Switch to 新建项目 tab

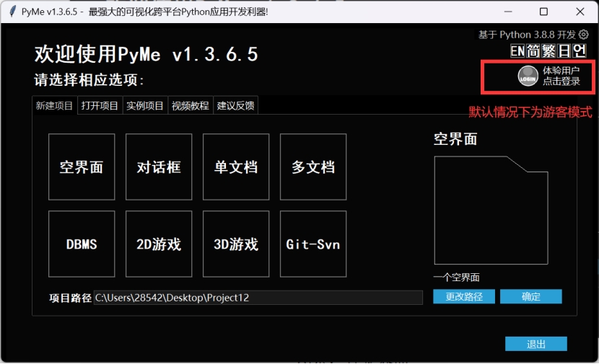tap(54, 105)
